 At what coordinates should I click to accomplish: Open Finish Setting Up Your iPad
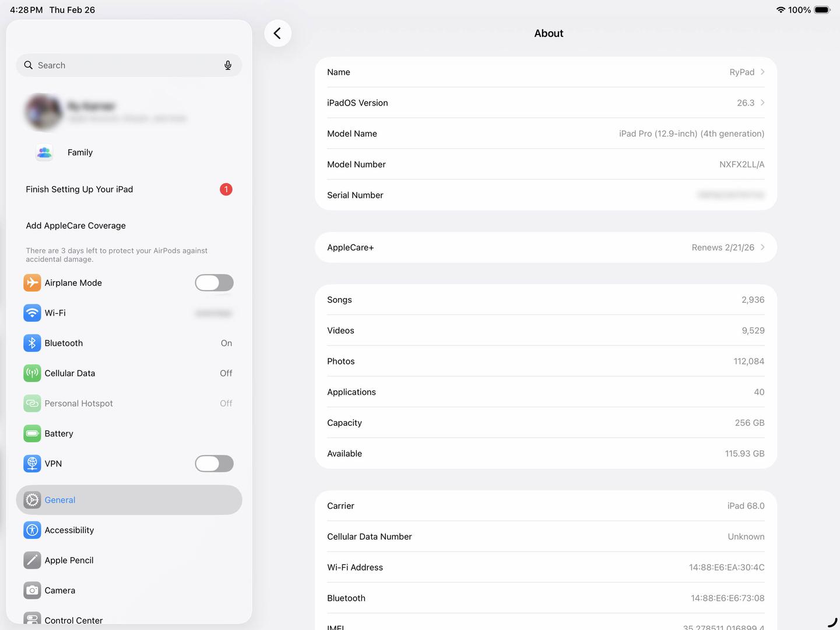(x=129, y=189)
